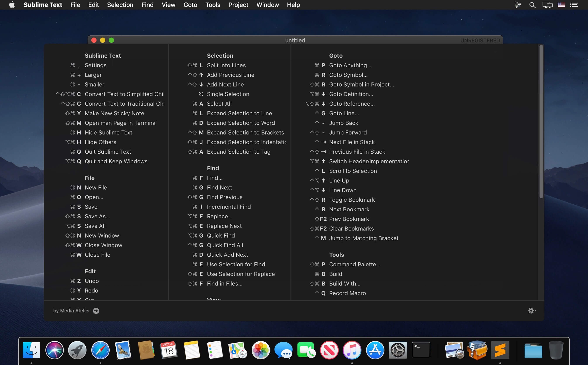Click 'Use Selection for Replace' entry
This screenshot has width=588, height=365.
tap(240, 274)
